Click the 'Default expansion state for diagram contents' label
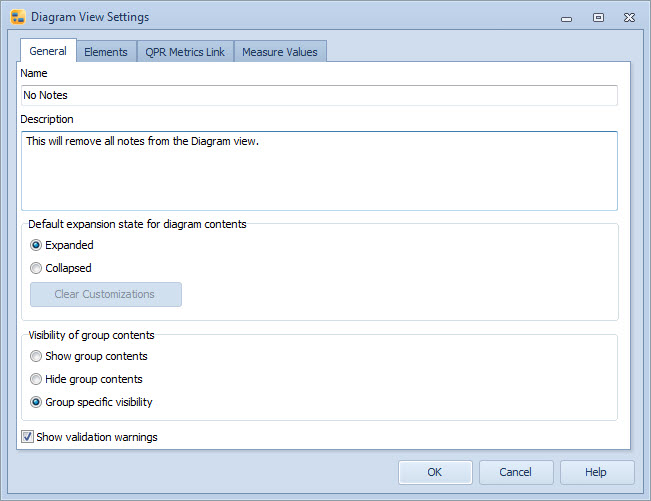651x501 pixels. [x=137, y=224]
